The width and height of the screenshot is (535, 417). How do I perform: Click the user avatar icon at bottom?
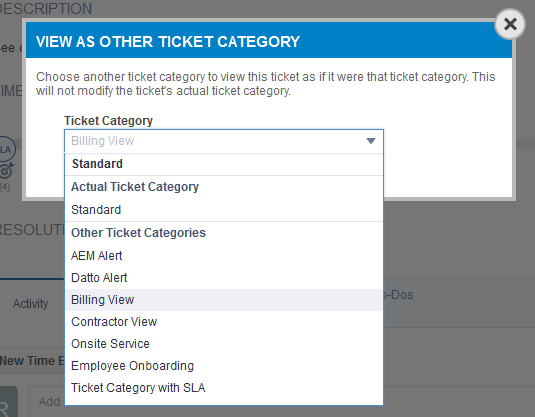(x=8, y=402)
